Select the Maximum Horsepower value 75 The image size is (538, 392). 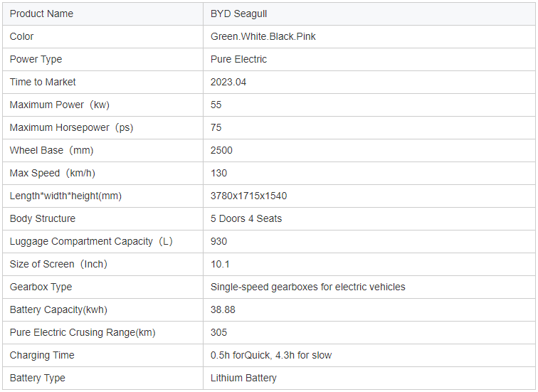pyautogui.click(x=216, y=127)
